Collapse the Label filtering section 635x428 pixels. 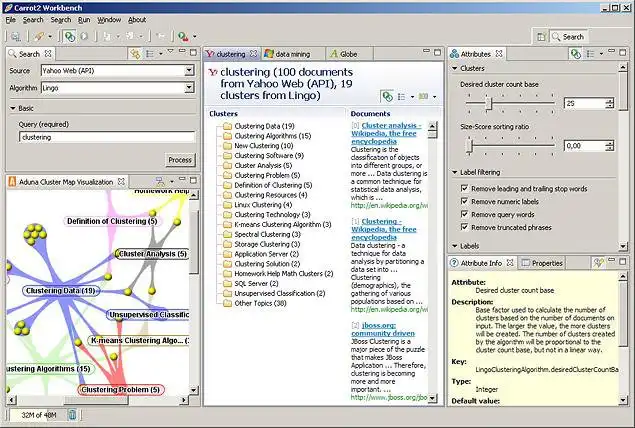click(453, 172)
